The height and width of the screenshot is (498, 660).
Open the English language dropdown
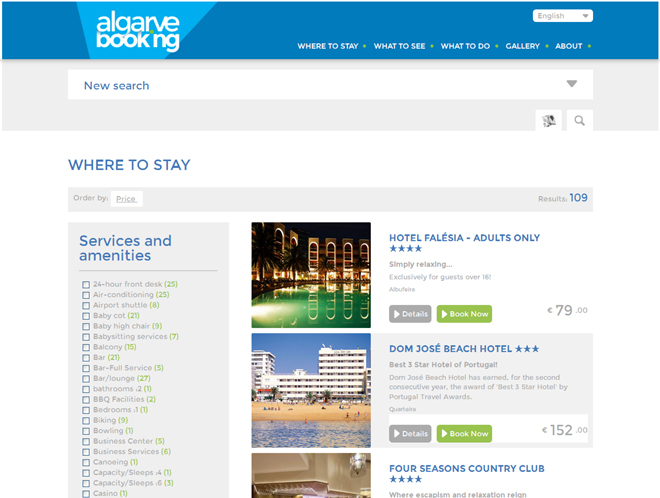pos(562,16)
